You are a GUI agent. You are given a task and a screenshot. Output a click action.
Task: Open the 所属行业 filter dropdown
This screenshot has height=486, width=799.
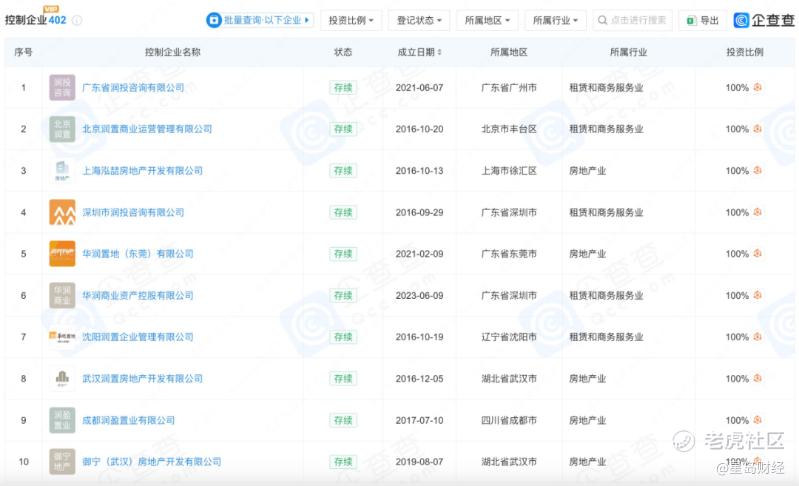coord(555,20)
